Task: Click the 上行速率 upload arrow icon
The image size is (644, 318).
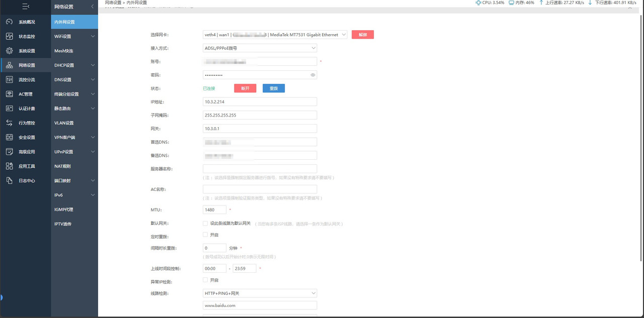Action: pyautogui.click(x=541, y=3)
